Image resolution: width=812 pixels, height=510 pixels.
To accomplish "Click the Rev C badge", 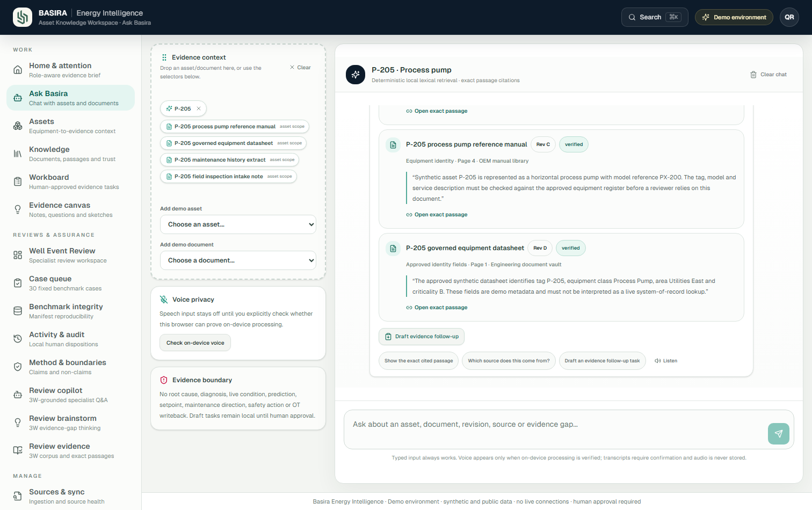I will [x=543, y=144].
